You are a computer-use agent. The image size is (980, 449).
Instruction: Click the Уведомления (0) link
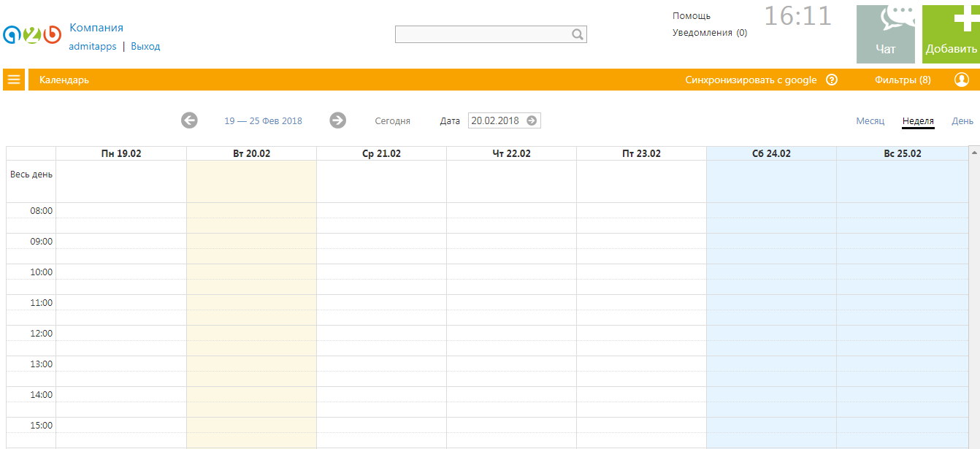pos(709,33)
